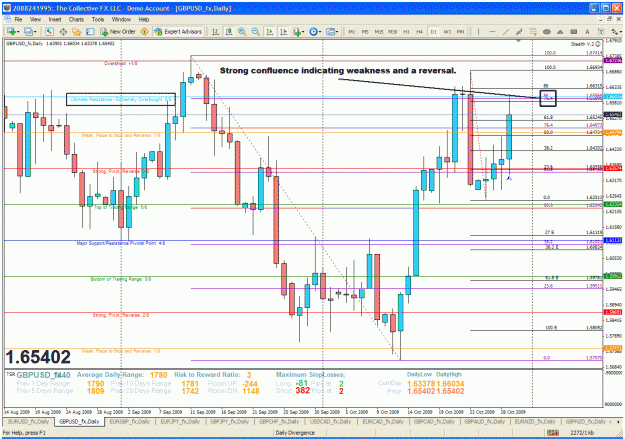Select the H1 timeframe
The height and width of the screenshot is (439, 625).
pyautogui.click(x=406, y=31)
